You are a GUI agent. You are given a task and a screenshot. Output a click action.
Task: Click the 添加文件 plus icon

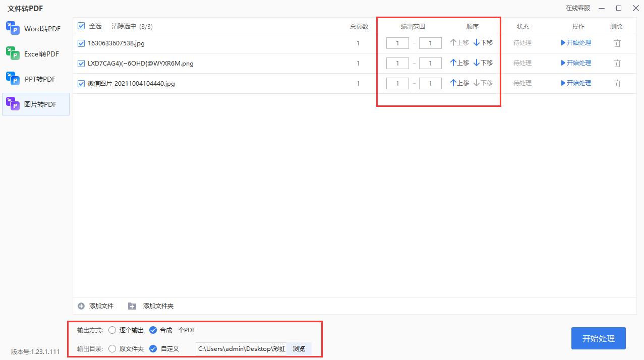(81, 306)
